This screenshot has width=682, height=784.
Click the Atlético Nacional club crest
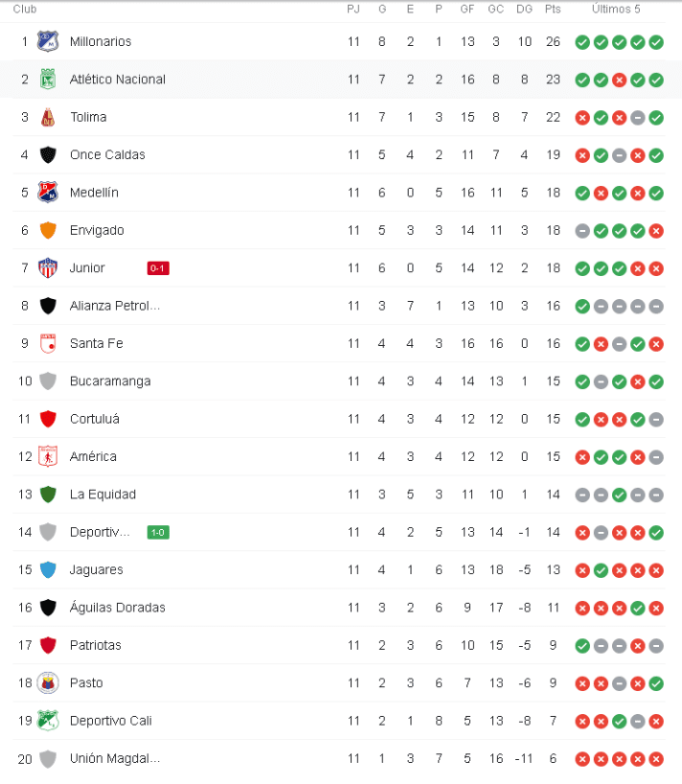(48, 79)
